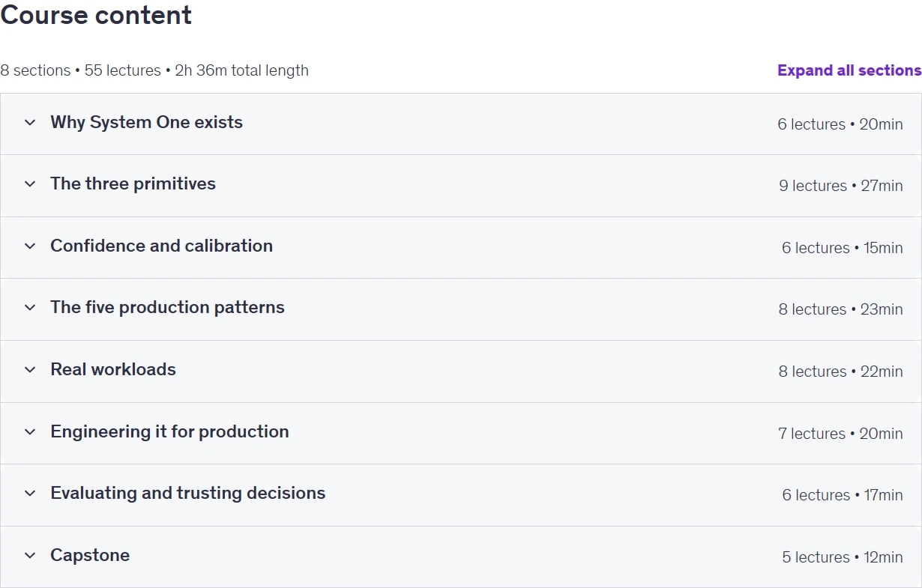Click the 8 lectures • 23min label

click(x=841, y=309)
